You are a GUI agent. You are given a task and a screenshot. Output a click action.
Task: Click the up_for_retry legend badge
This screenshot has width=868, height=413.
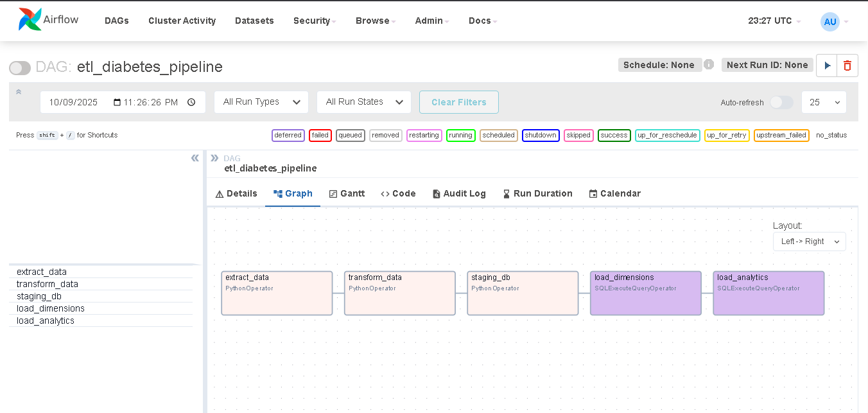pos(727,136)
